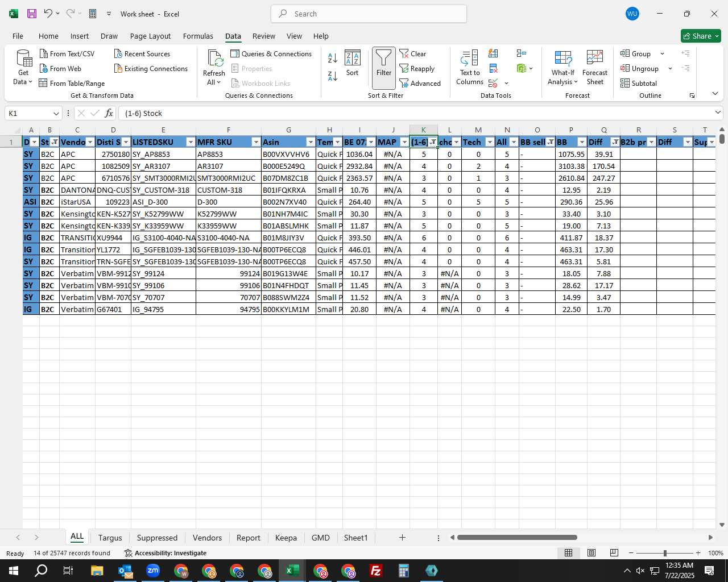The height and width of the screenshot is (582, 728).
Task: Import data From Text/CSV
Action: click(67, 53)
